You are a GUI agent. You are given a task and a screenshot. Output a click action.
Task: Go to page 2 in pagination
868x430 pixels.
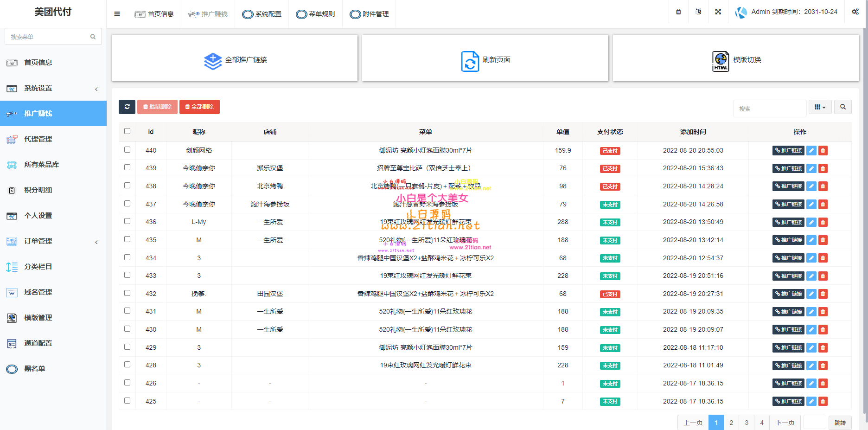pyautogui.click(x=731, y=423)
